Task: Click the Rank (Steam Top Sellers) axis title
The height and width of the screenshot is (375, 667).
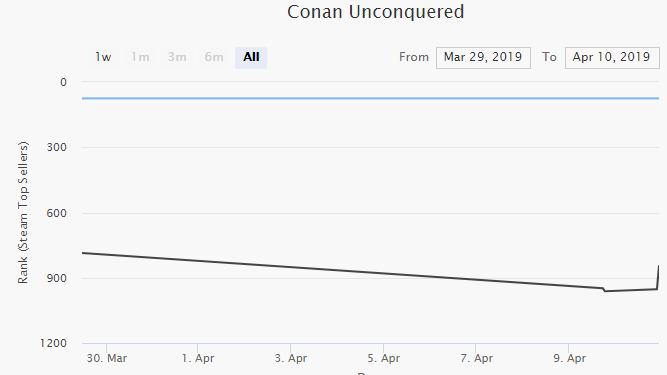Action: click(x=23, y=213)
